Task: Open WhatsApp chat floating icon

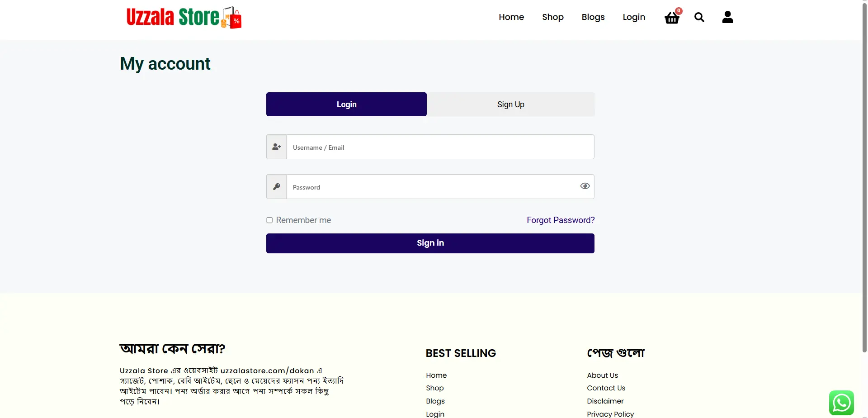Action: (x=841, y=402)
